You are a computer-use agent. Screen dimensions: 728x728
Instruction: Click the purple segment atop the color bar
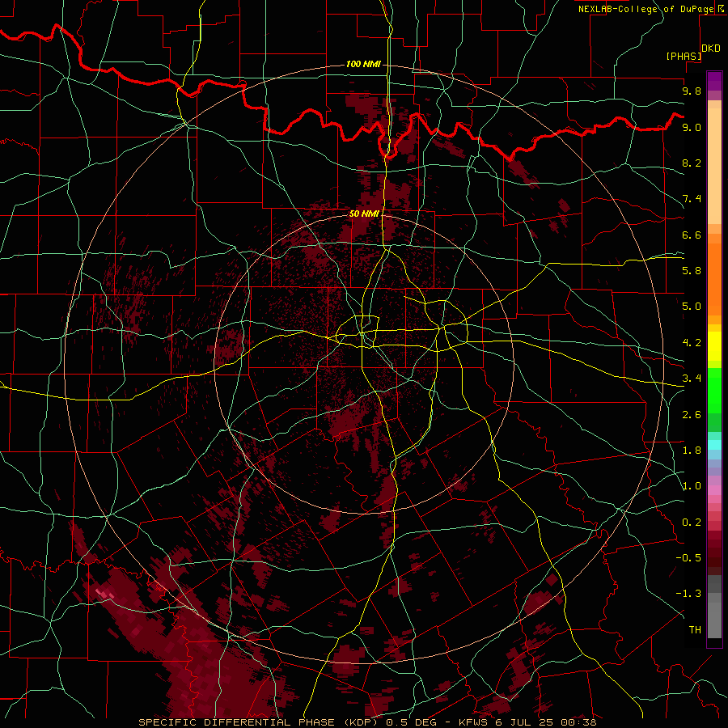pos(714,81)
